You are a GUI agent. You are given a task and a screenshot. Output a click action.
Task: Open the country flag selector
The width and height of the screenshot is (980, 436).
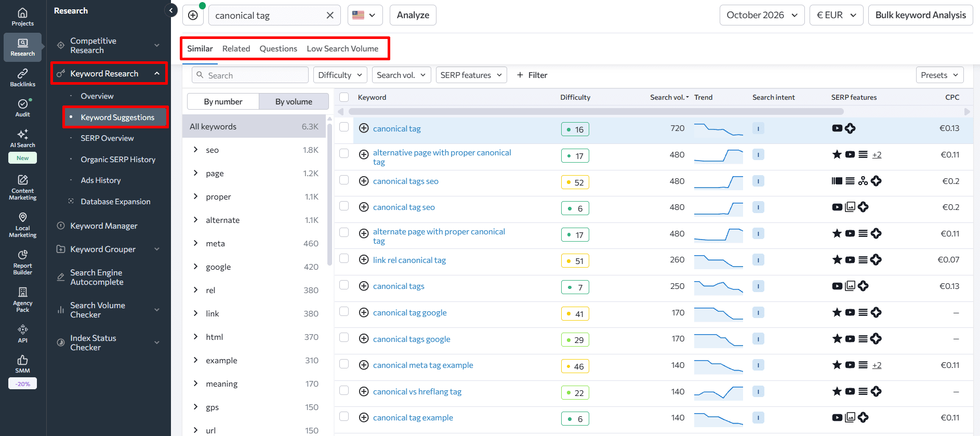click(x=365, y=15)
